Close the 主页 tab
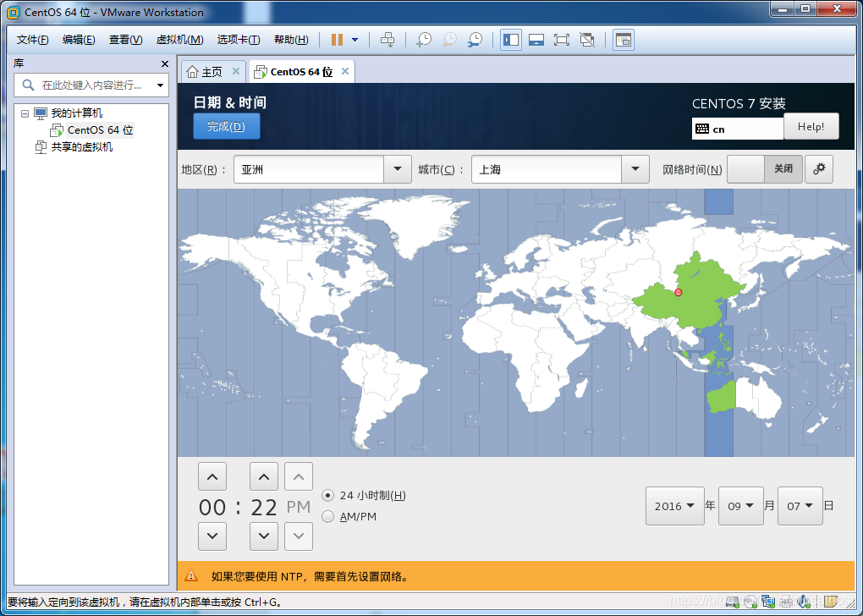Image resolution: width=863 pixels, height=616 pixels. click(235, 71)
